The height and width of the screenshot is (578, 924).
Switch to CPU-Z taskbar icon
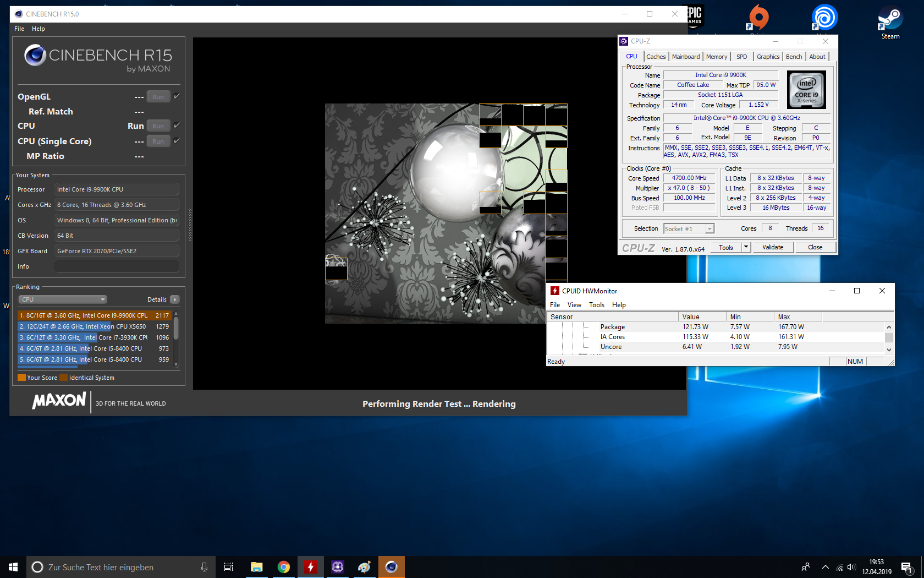pyautogui.click(x=338, y=567)
